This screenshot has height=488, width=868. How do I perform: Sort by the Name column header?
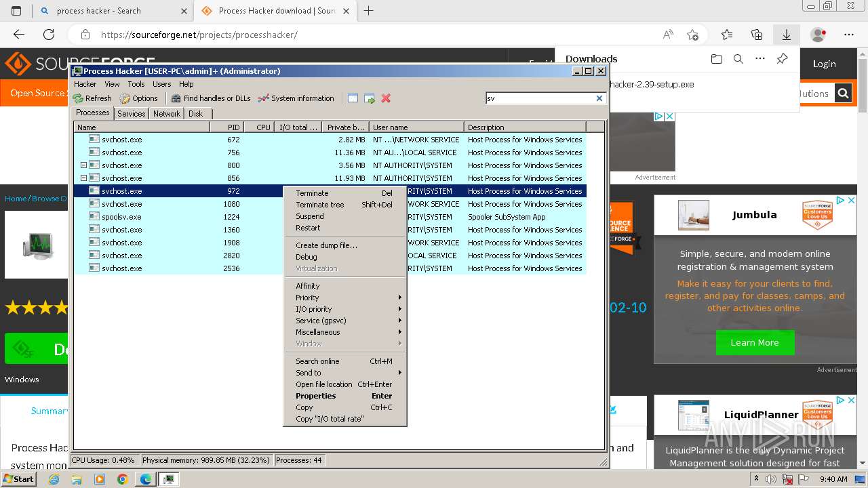(x=142, y=127)
